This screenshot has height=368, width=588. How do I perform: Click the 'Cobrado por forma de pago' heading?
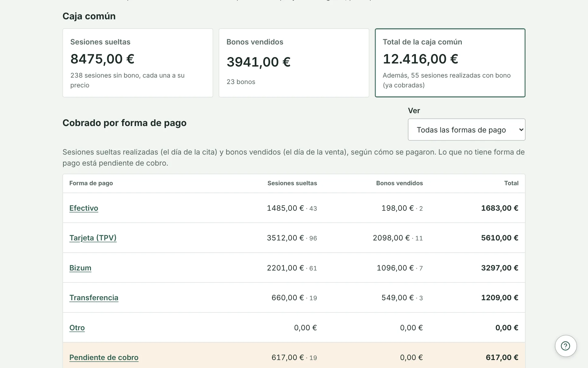point(124,123)
